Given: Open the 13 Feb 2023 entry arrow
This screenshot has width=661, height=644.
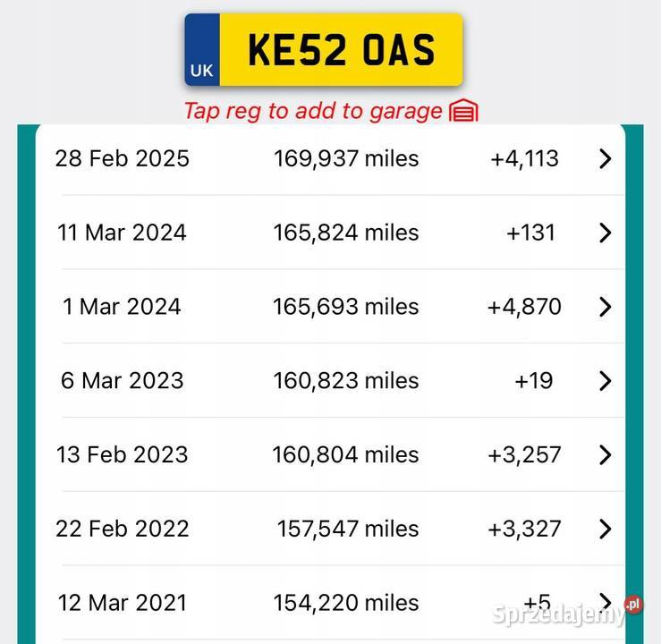Looking at the screenshot, I should [x=606, y=455].
